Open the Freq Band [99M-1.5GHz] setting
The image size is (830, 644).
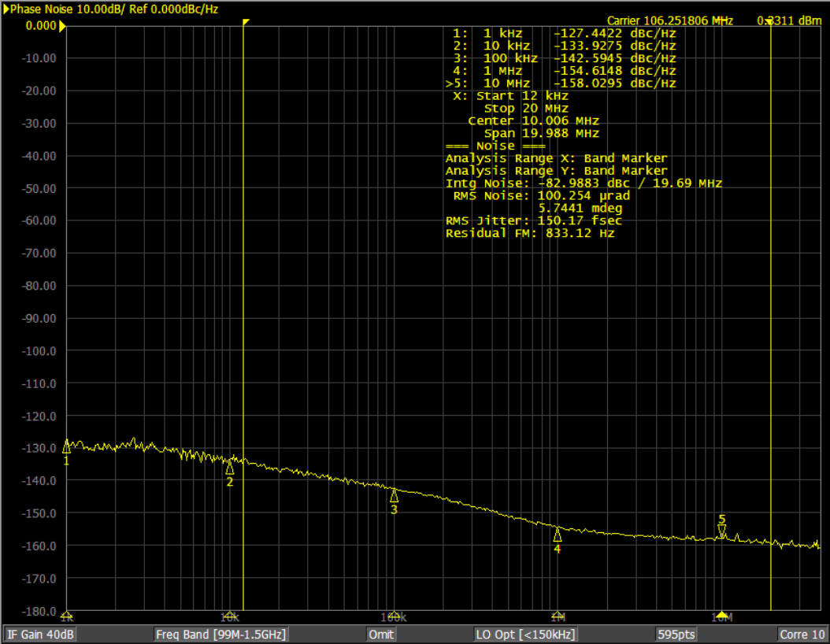[220, 635]
